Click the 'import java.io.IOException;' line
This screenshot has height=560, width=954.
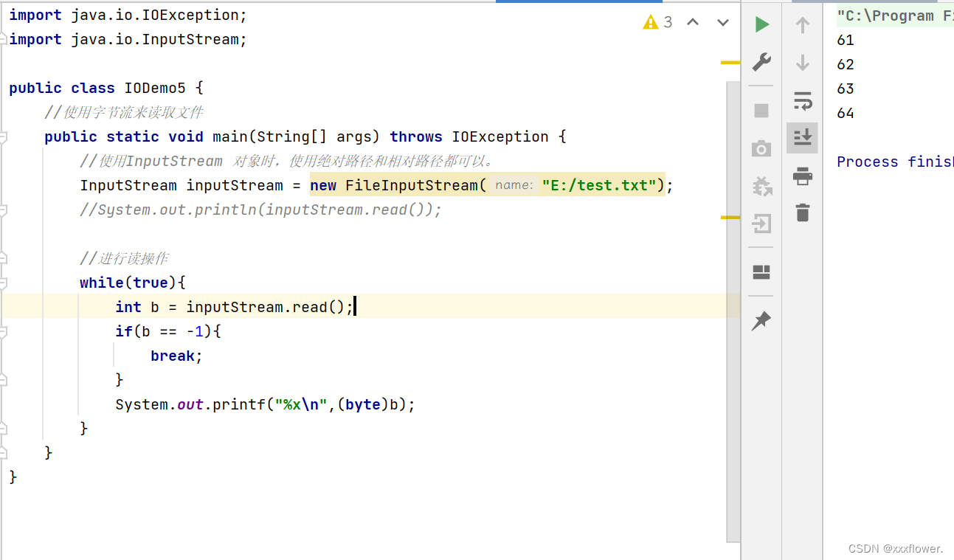128,15
